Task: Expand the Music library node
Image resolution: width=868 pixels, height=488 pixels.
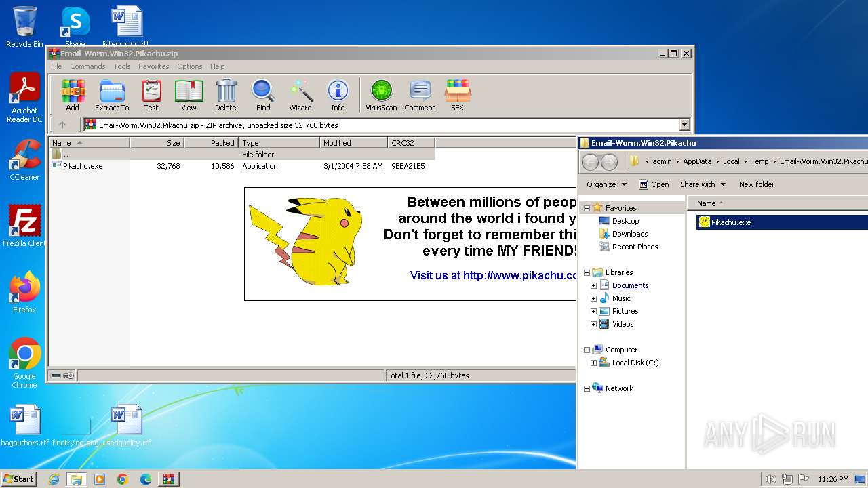Action: pyautogui.click(x=594, y=298)
